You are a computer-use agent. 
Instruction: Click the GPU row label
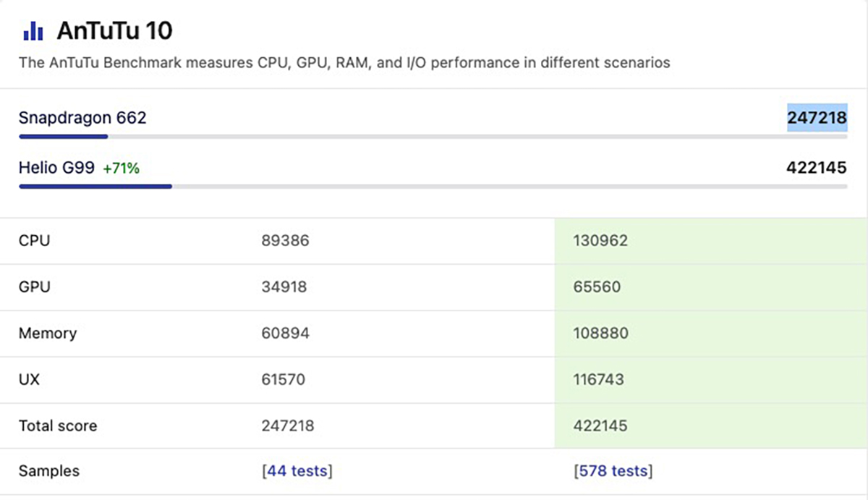coord(35,287)
